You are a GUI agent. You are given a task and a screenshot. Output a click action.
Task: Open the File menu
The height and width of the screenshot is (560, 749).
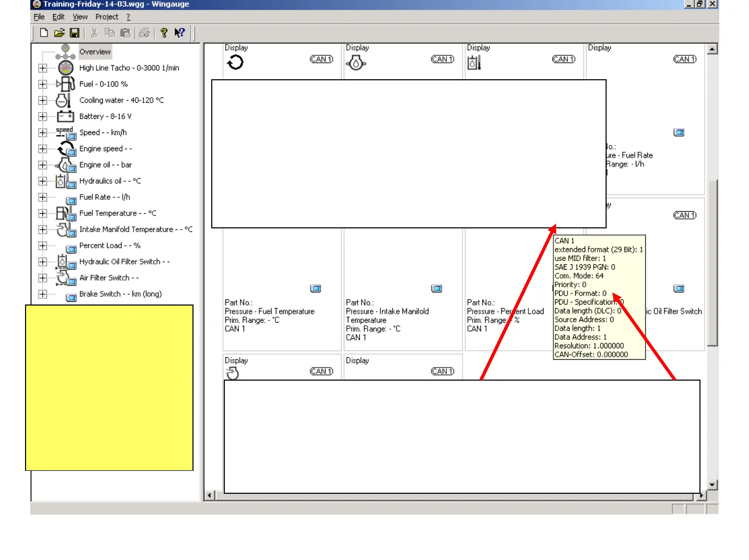pyautogui.click(x=39, y=17)
